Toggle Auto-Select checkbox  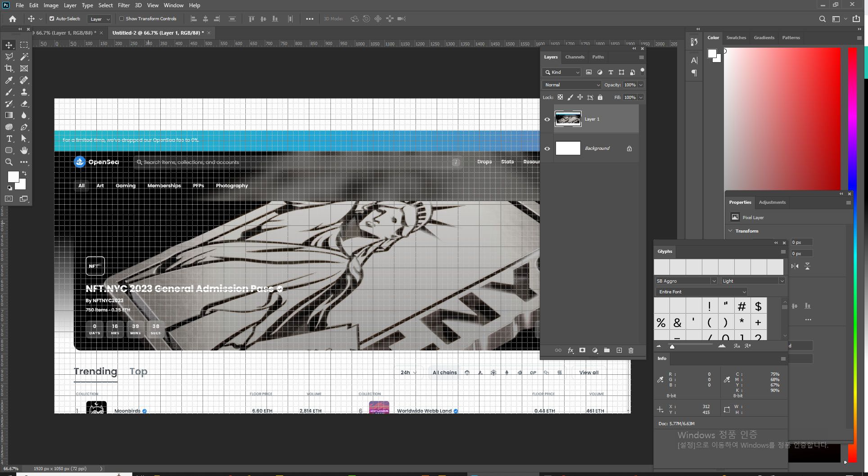(52, 19)
